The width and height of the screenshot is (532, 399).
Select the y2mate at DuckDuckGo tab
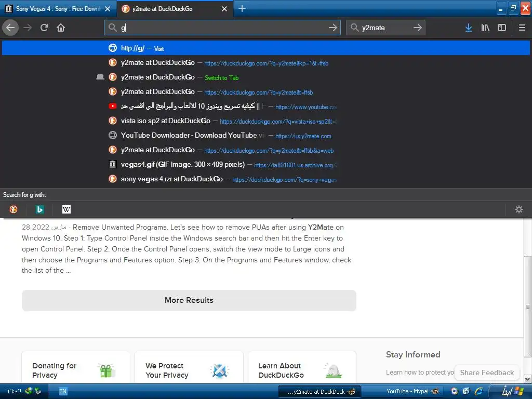(x=175, y=9)
